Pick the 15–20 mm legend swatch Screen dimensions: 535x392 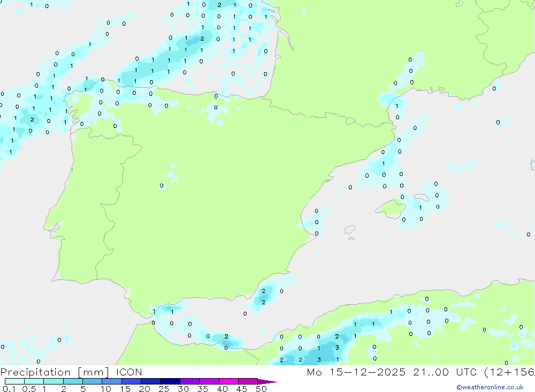[x=131, y=381]
